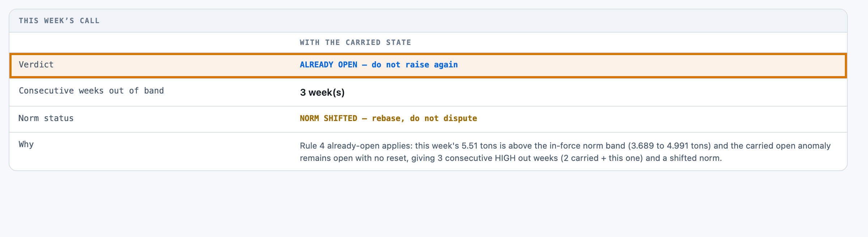868x237 pixels.
Task: Click "Rule 4 already-open applies" in explanation
Action: point(356,146)
